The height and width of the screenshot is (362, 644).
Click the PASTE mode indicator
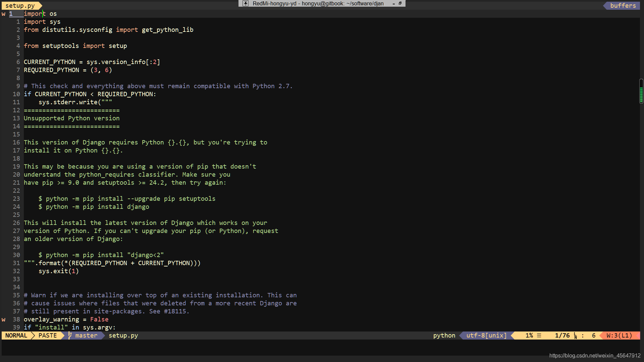pos(48,336)
